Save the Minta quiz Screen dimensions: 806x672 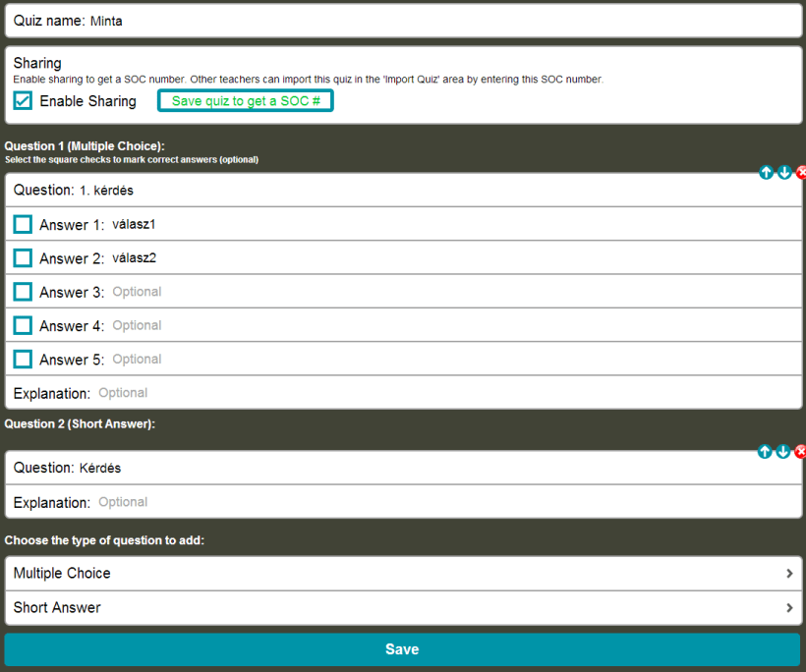click(403, 649)
